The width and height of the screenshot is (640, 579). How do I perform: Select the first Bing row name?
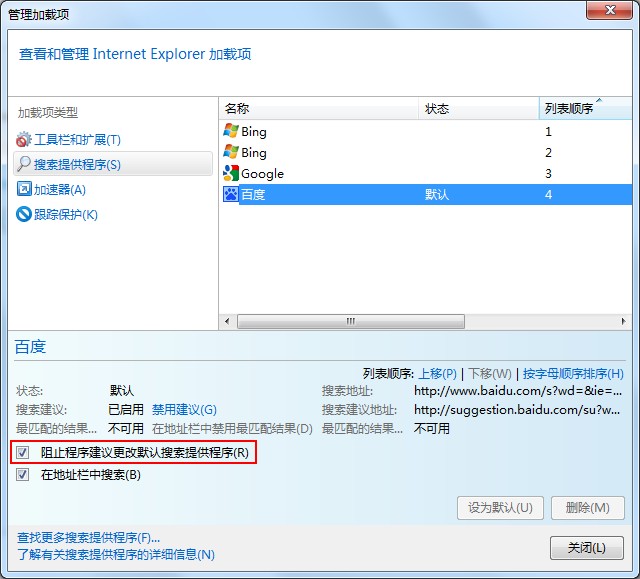254,132
